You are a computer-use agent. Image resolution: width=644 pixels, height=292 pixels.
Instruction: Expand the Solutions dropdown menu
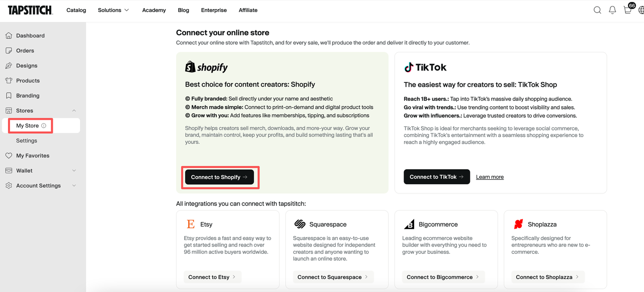(113, 10)
